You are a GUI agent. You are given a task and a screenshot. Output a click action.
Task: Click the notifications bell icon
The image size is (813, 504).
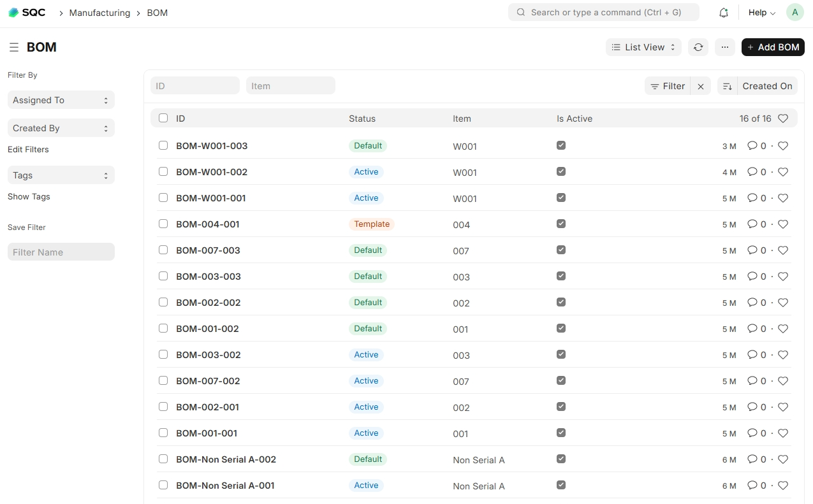point(723,13)
